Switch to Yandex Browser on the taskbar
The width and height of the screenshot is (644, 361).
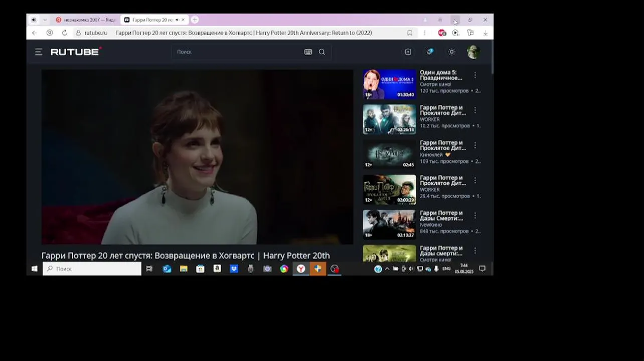click(301, 269)
